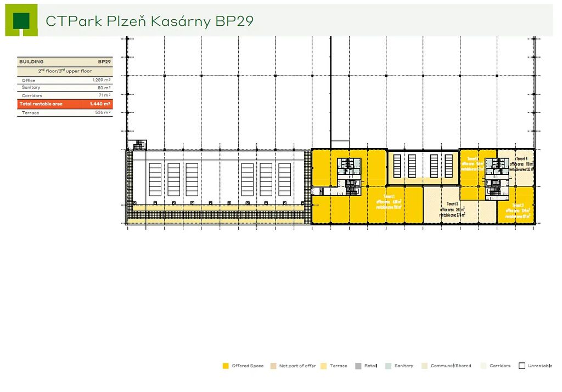Screen dimensions: 562x392
Task: Select the "Communal/Shared" legend label
Action: click(x=451, y=366)
